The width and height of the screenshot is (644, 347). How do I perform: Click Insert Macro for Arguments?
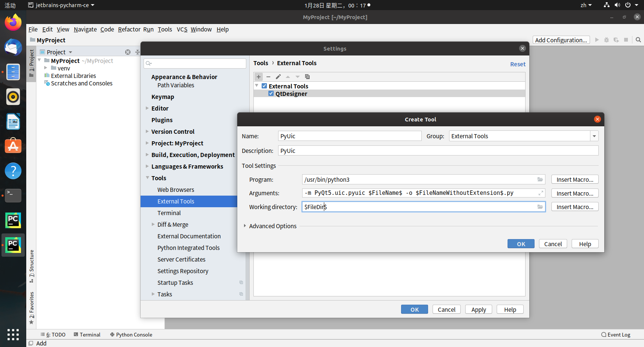575,193
